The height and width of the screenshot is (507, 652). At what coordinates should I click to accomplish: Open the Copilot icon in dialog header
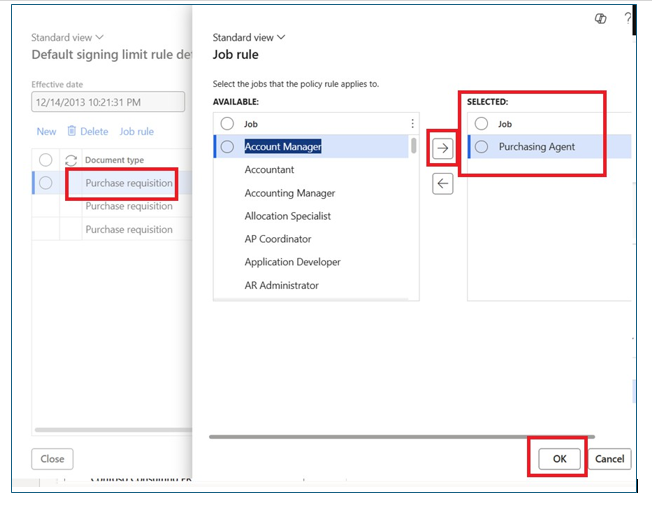[x=600, y=19]
